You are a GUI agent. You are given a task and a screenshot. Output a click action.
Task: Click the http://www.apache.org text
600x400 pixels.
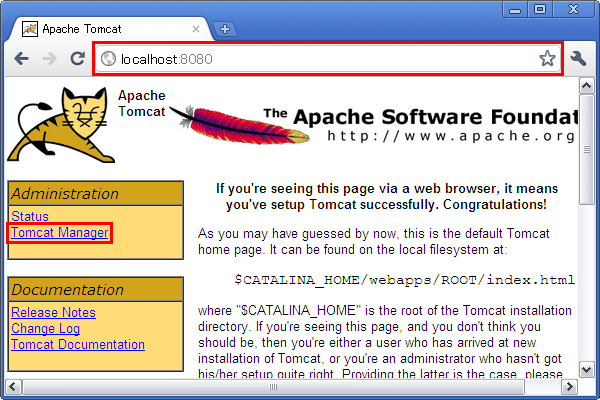click(x=452, y=136)
